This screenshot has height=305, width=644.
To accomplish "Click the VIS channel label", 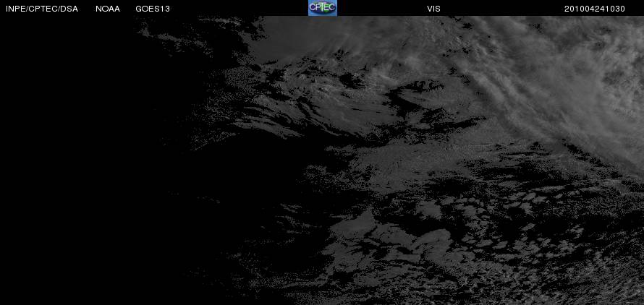I will click(433, 9).
